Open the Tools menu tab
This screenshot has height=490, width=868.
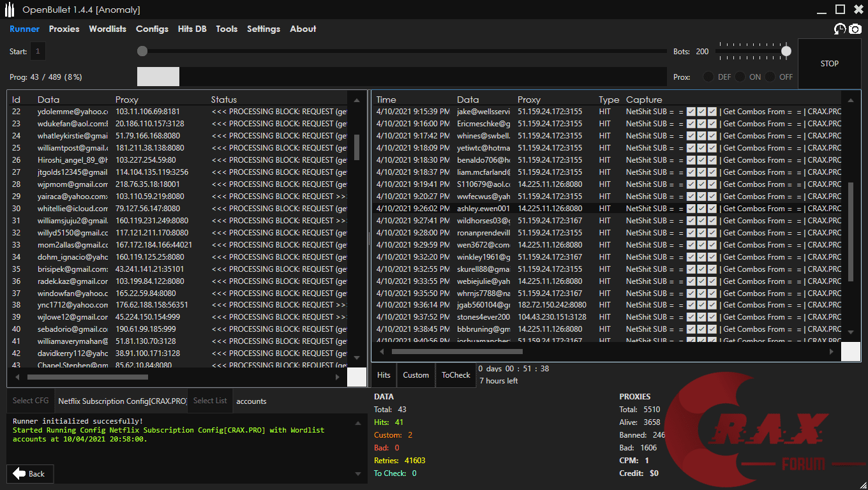[x=227, y=29]
